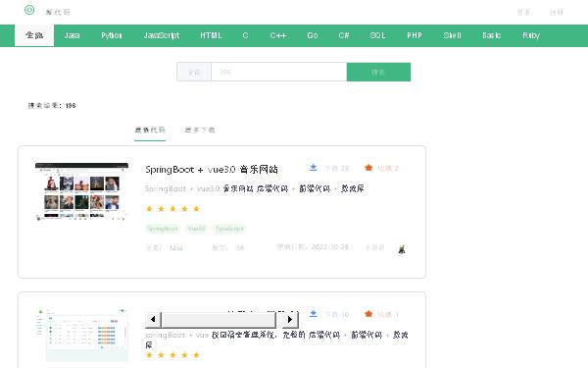Click the springBoot + vue dormitory description text
Viewport: 588px width, 368px height.
(276, 340)
